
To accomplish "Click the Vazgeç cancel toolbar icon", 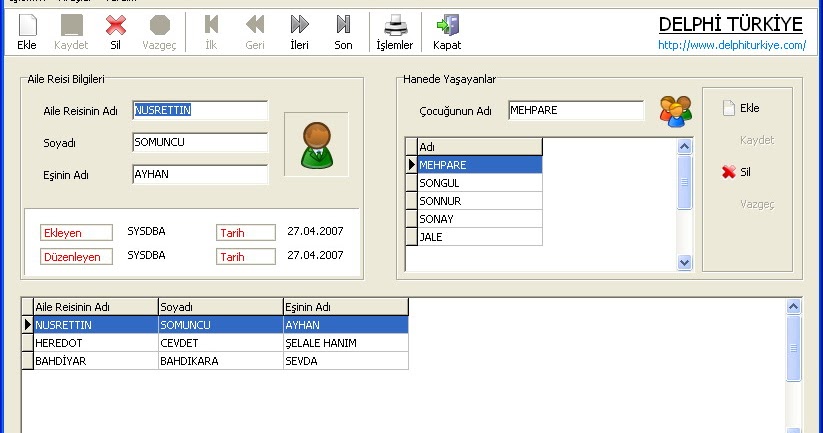I will [x=160, y=25].
